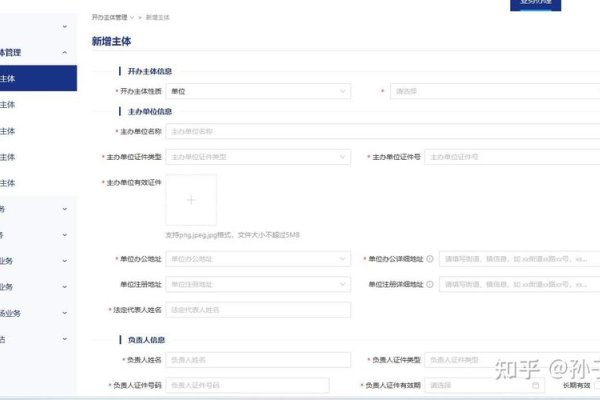Open the 场业务 sidebar menu

[x=38, y=313]
